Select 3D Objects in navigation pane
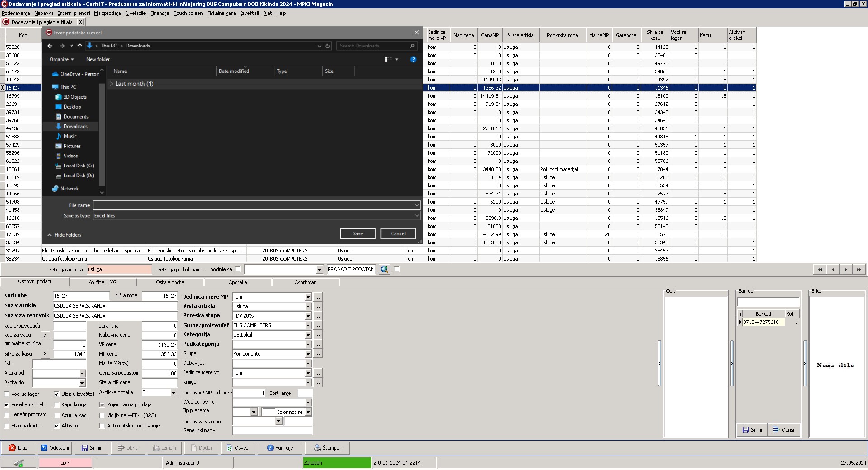This screenshot has height=470, width=868. pyautogui.click(x=75, y=97)
